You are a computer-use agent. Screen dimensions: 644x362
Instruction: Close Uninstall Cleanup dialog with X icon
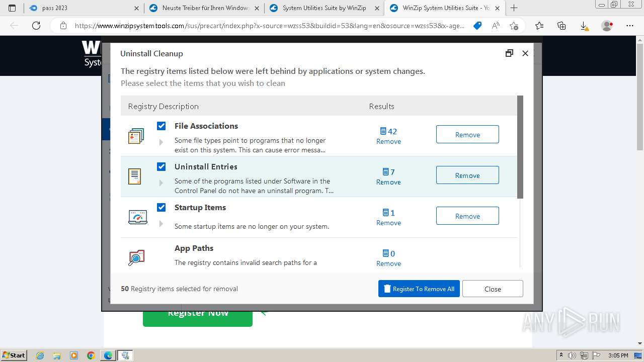525,53
